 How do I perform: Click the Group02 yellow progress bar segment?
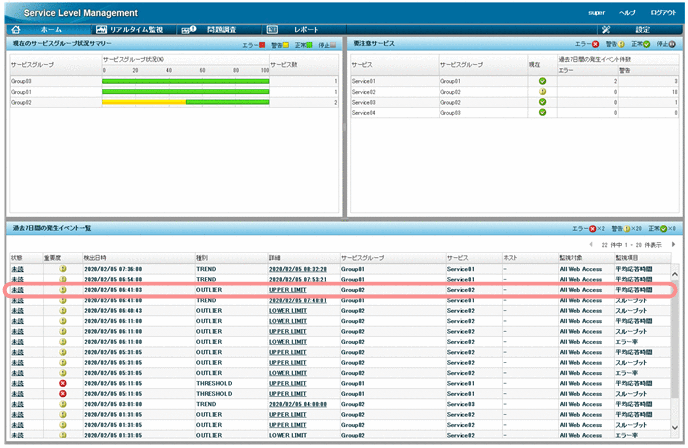[x=144, y=102]
